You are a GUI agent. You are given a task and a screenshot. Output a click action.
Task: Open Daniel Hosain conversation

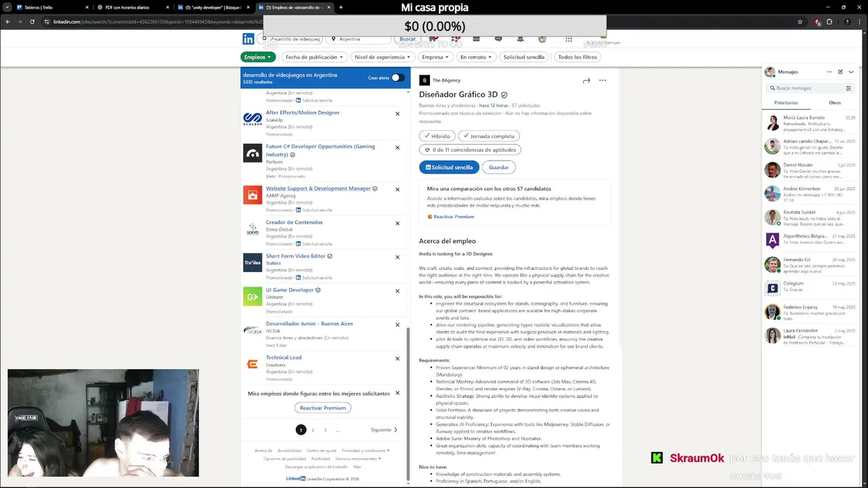(x=810, y=170)
